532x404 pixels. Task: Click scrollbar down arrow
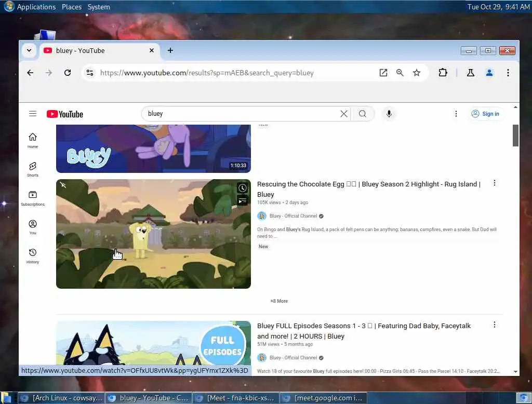click(515, 372)
